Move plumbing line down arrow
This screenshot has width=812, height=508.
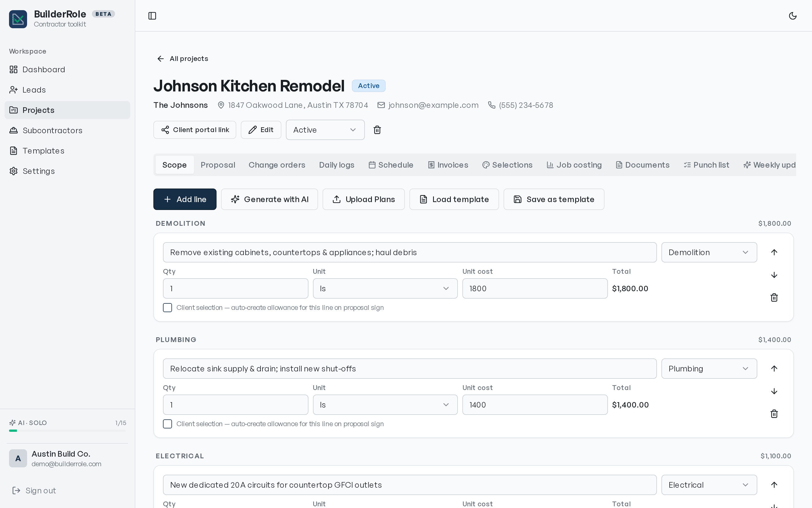pos(774,391)
